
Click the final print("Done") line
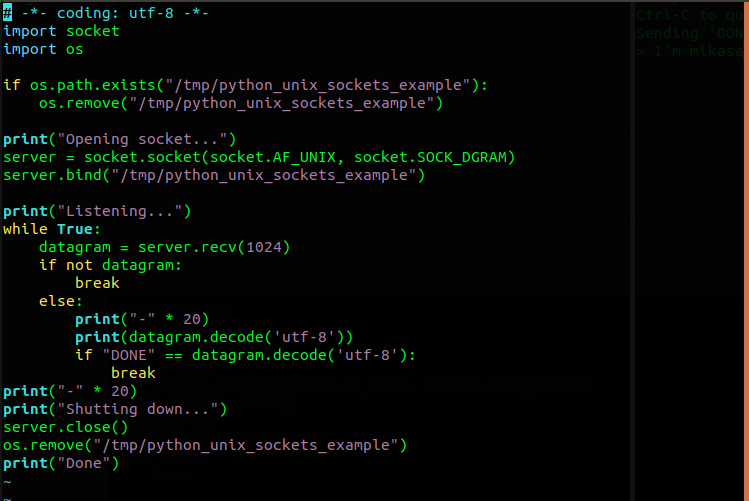coord(61,464)
